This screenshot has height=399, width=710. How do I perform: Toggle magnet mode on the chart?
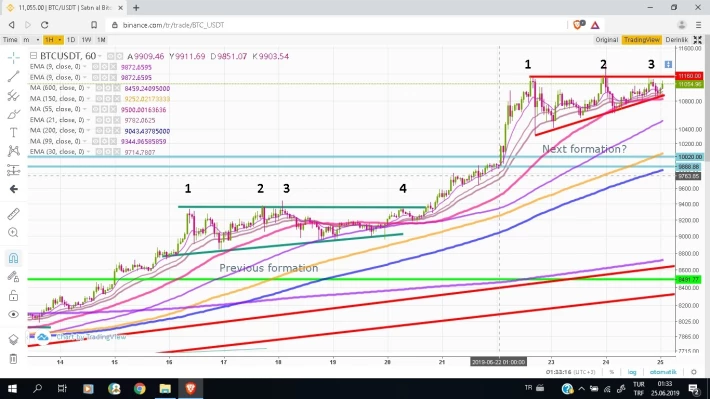13,258
